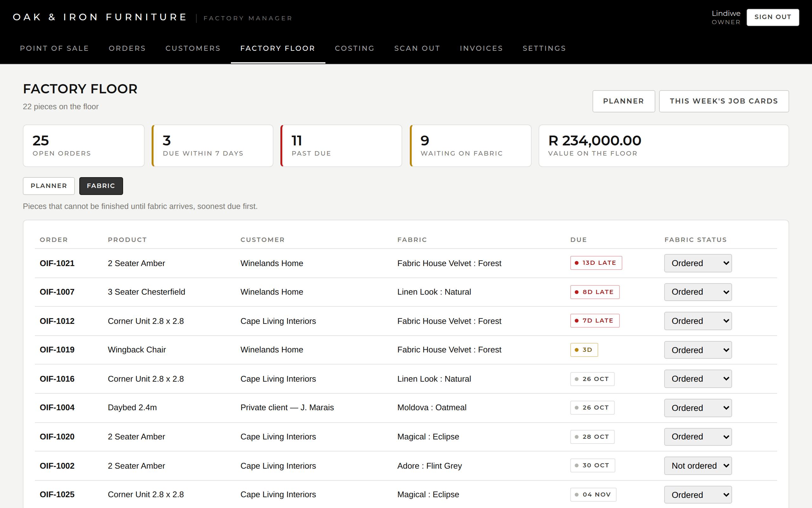Switch to the Customers tab
The width and height of the screenshot is (812, 508).
coord(193,48)
